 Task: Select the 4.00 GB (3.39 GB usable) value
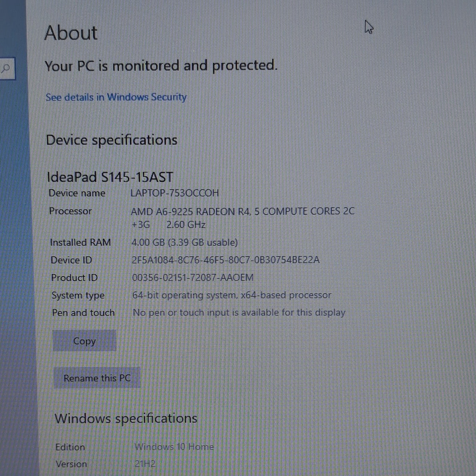(x=184, y=242)
